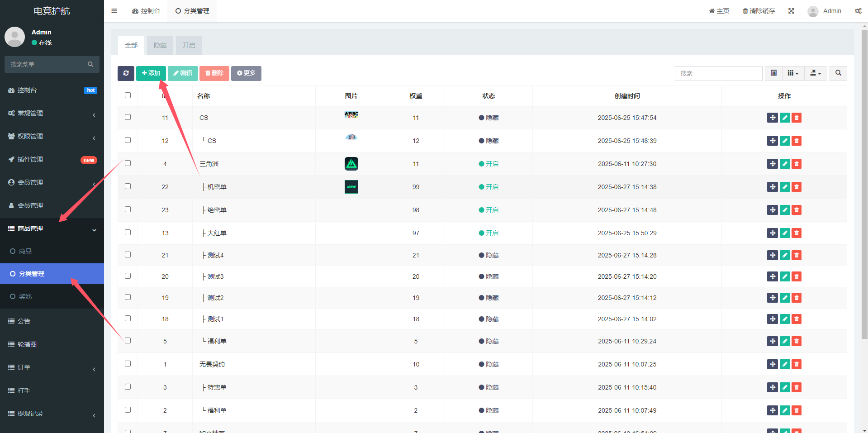Click the green 添加 button
The width and height of the screenshot is (868, 433).
point(151,73)
